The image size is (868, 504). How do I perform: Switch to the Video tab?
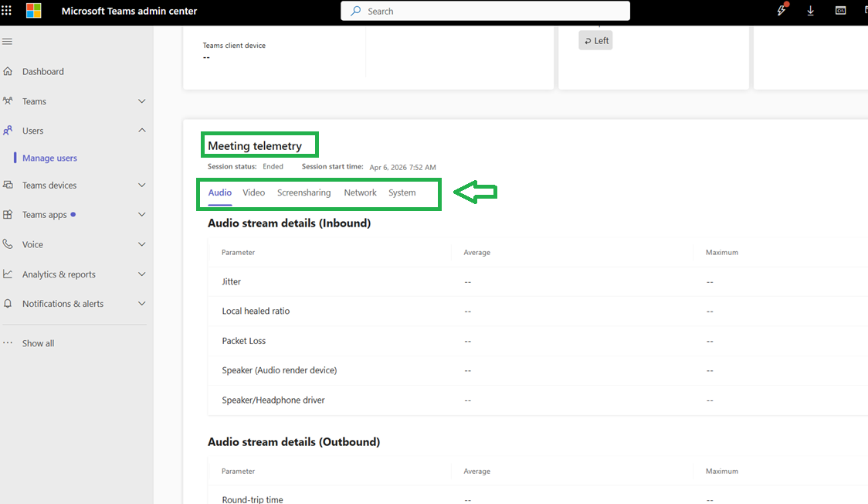point(253,192)
